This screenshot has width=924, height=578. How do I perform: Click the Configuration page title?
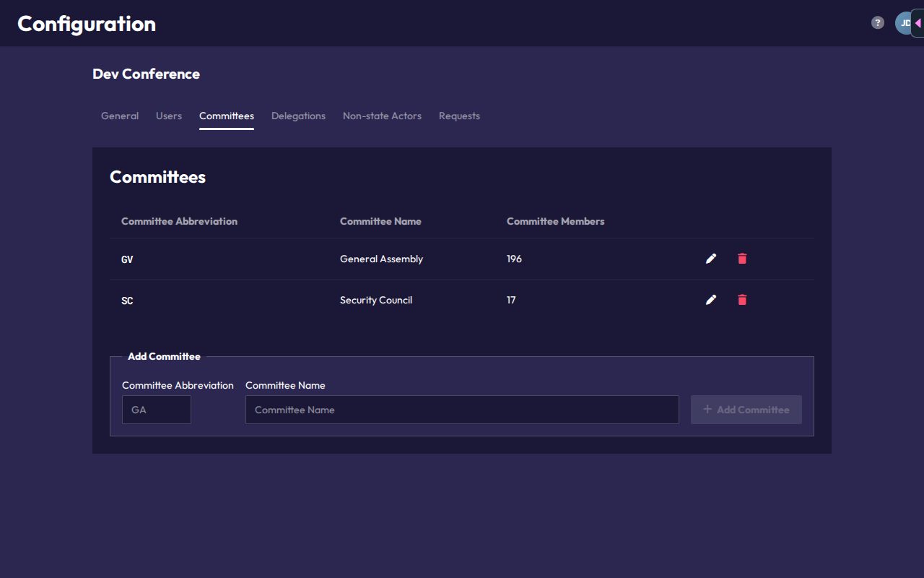pyautogui.click(x=87, y=24)
